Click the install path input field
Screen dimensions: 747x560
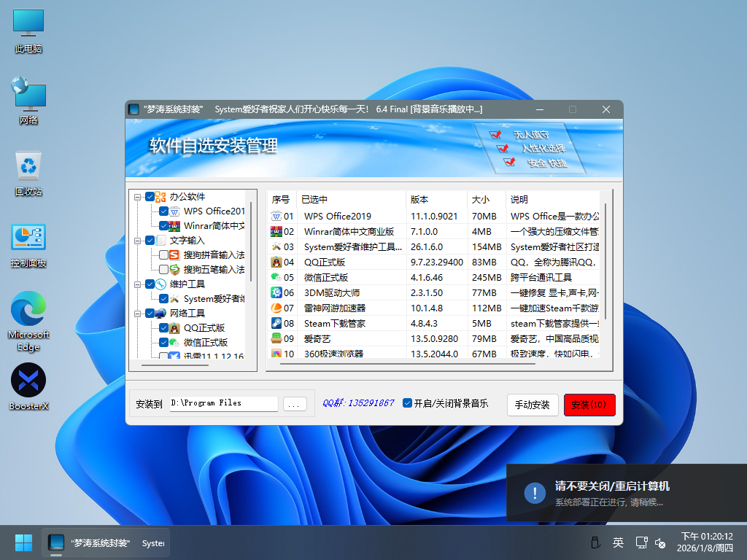[x=223, y=403]
